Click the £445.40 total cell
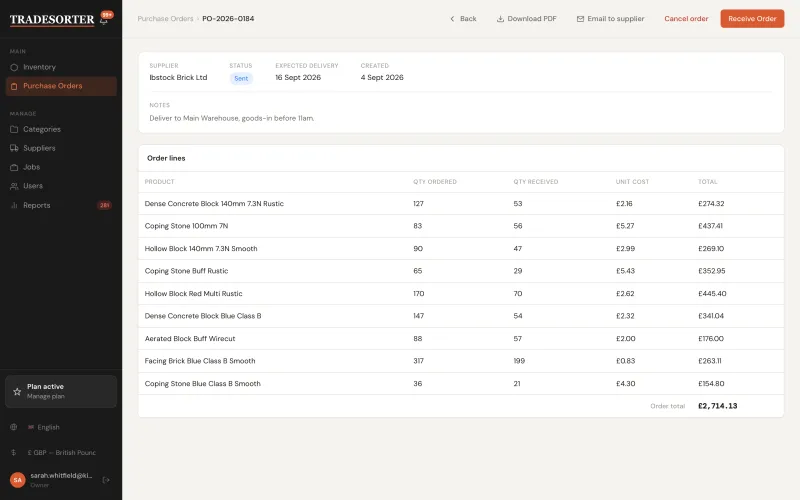The image size is (800, 500). tap(712, 294)
